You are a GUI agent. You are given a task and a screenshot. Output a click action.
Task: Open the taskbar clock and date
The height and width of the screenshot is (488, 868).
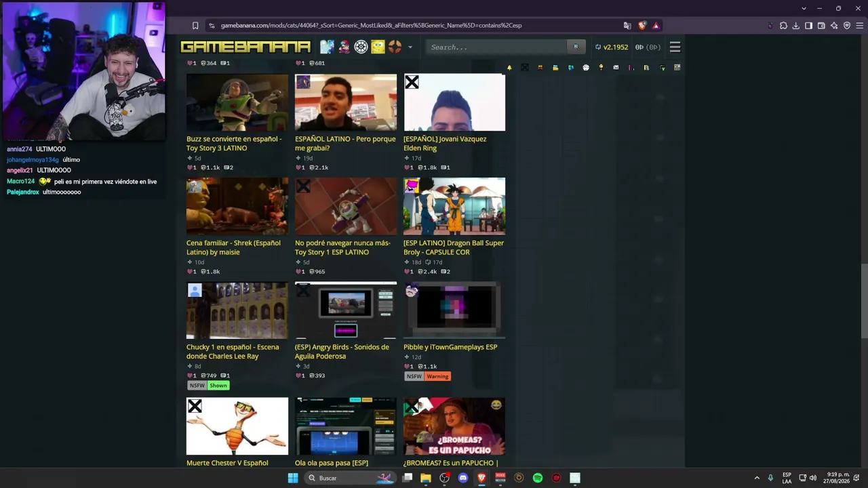point(837,478)
